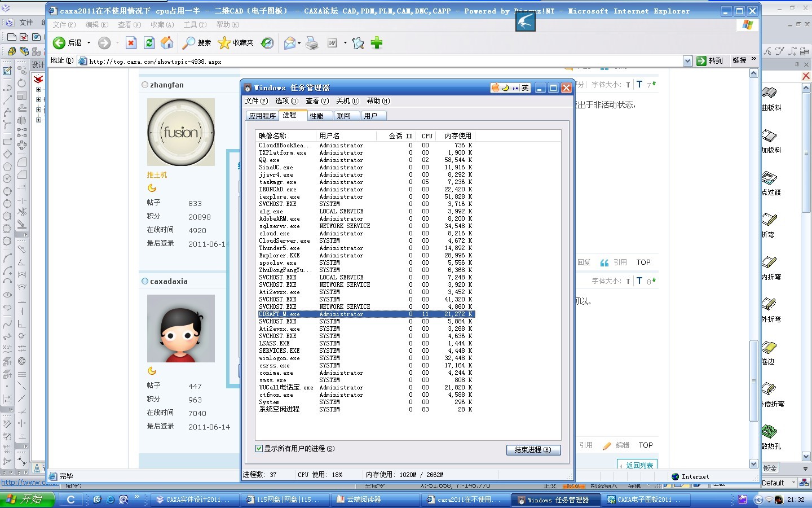Select the 加板料 sheet-metal tool icon
Image resolution: width=812 pixels, height=508 pixels.
coord(769,135)
